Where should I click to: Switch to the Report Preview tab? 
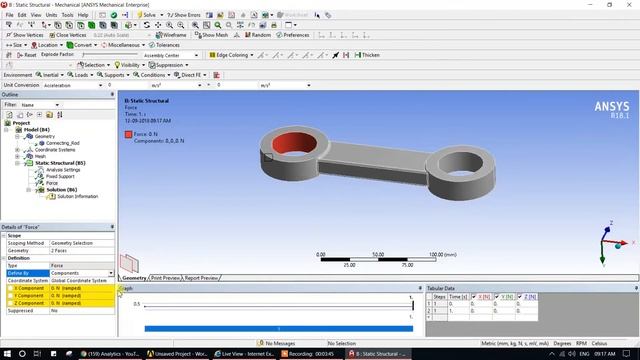(x=201, y=278)
